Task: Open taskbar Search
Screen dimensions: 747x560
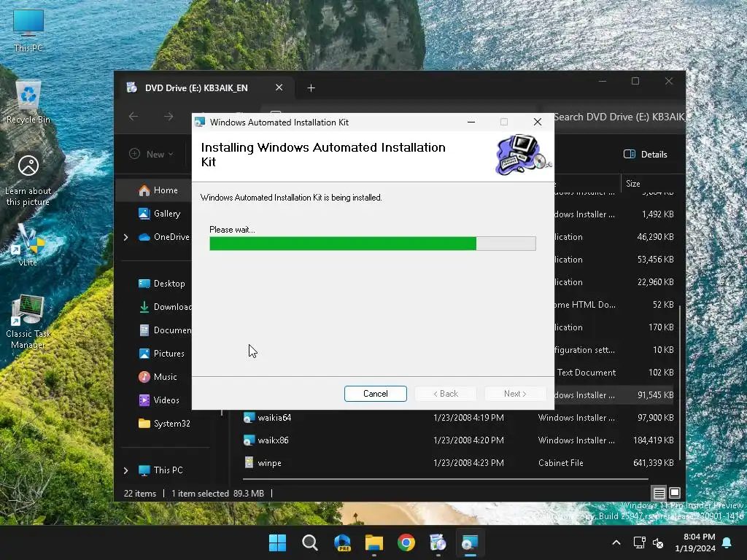Action: click(x=309, y=542)
